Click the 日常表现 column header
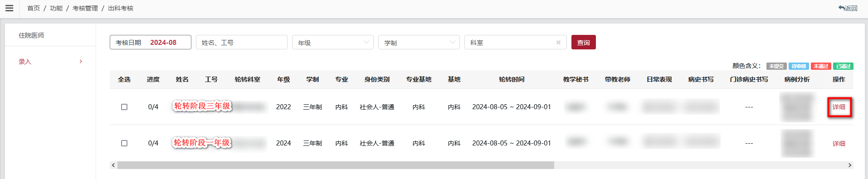Image resolution: width=868 pixels, height=179 pixels. (659, 79)
